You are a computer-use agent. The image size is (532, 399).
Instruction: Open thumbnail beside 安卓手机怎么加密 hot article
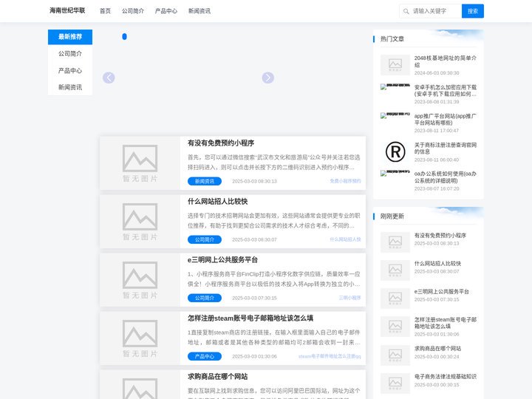(x=395, y=86)
